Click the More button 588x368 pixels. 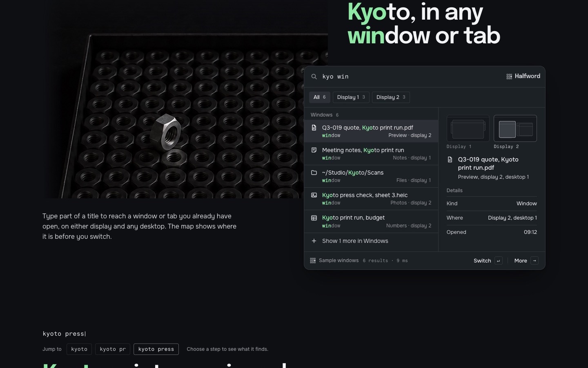click(x=526, y=261)
